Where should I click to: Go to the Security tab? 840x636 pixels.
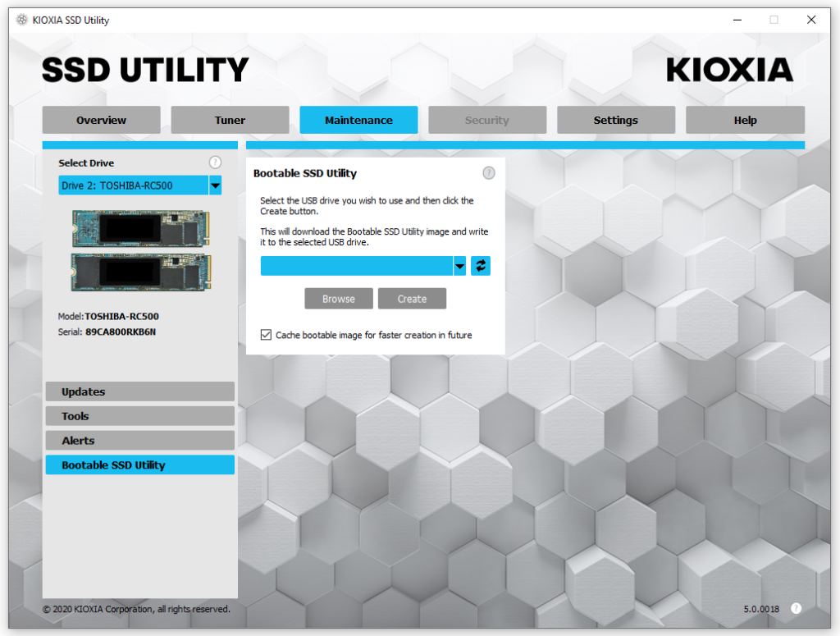(x=487, y=120)
